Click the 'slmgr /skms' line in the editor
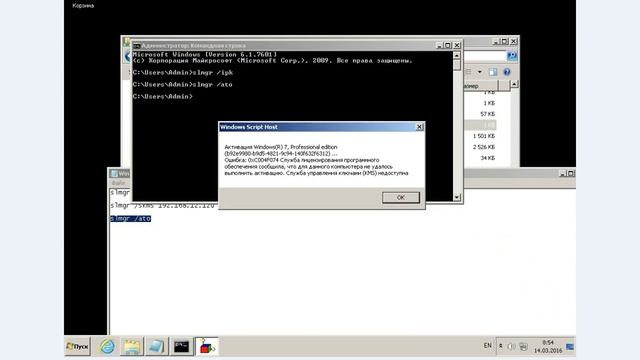 tap(162, 205)
